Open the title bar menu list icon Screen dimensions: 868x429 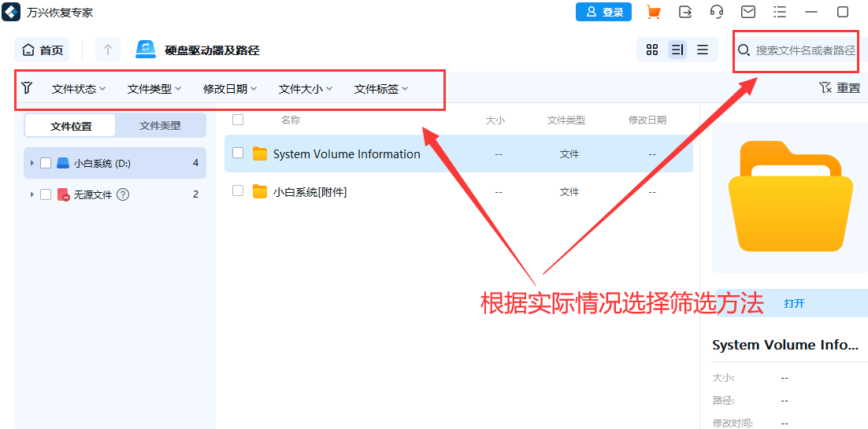pos(780,12)
